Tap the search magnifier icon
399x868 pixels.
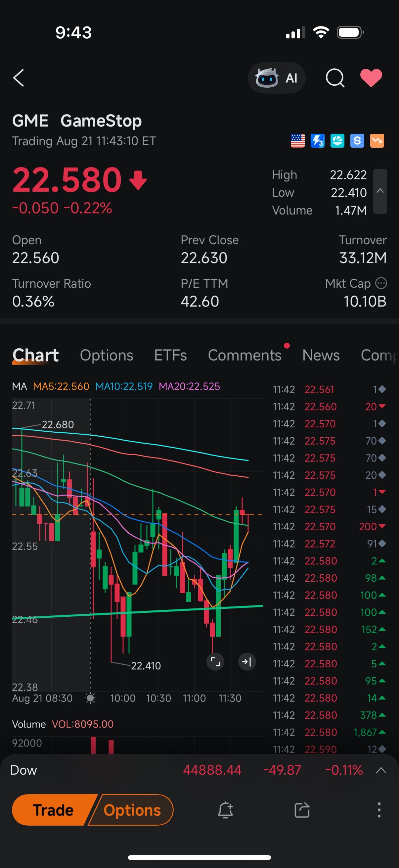point(335,78)
